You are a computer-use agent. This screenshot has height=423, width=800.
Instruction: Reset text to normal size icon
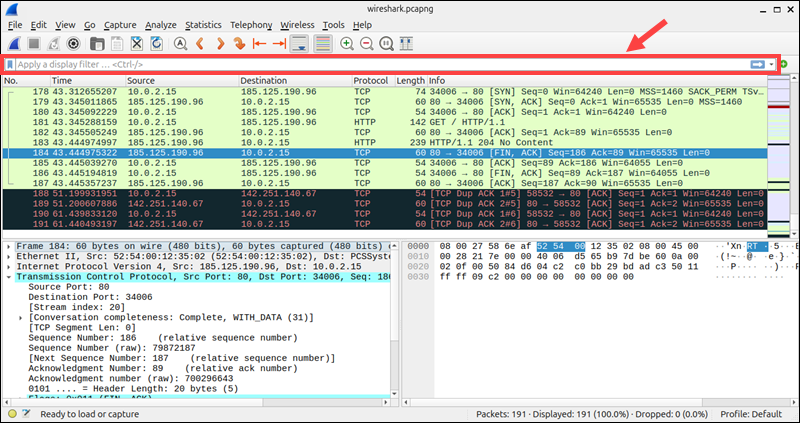pyautogui.click(x=387, y=44)
